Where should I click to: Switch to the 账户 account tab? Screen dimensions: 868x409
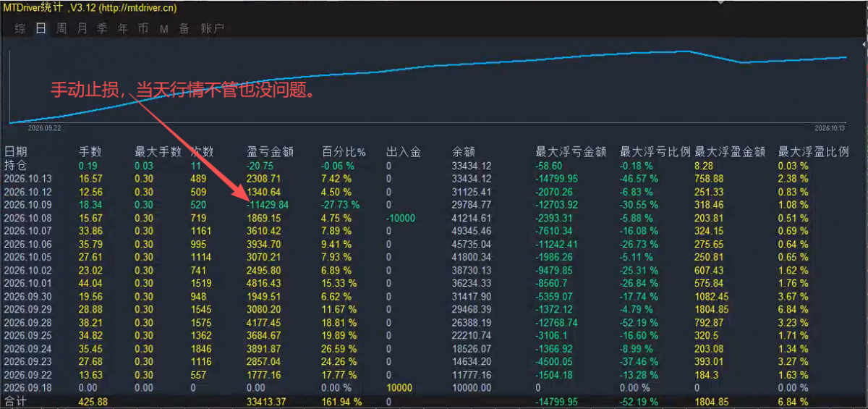213,29
